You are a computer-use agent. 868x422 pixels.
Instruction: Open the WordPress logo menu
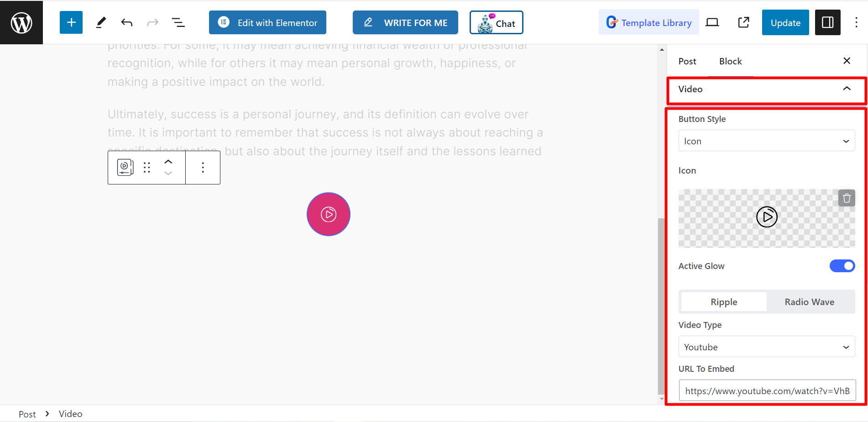point(21,22)
